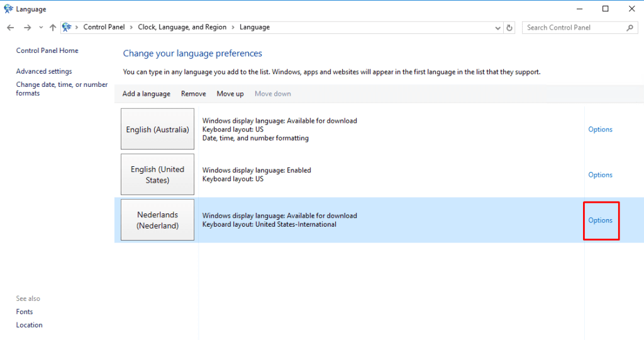Open Options for English (Australia)

click(x=600, y=130)
